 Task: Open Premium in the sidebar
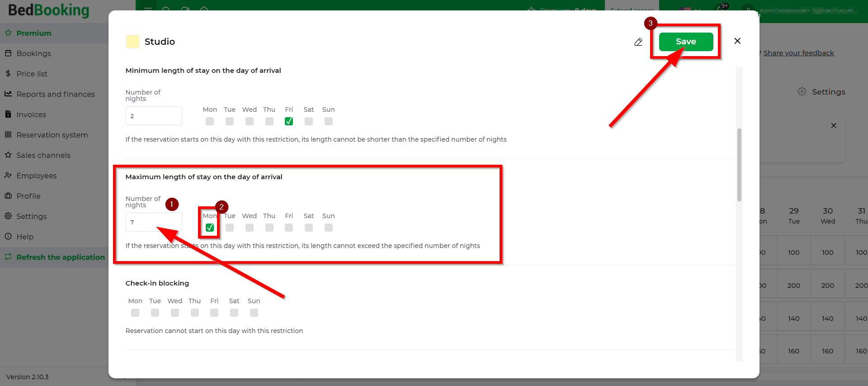point(54,33)
